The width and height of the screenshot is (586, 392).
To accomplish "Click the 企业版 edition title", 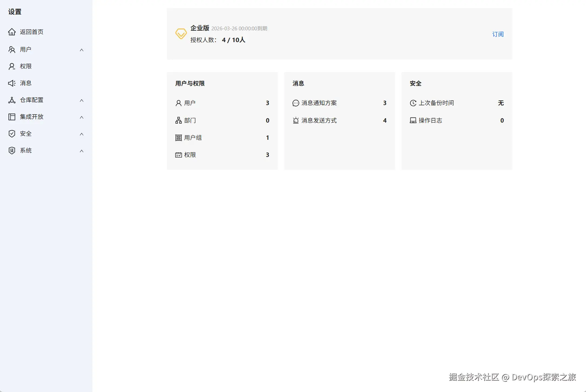I will click(200, 28).
